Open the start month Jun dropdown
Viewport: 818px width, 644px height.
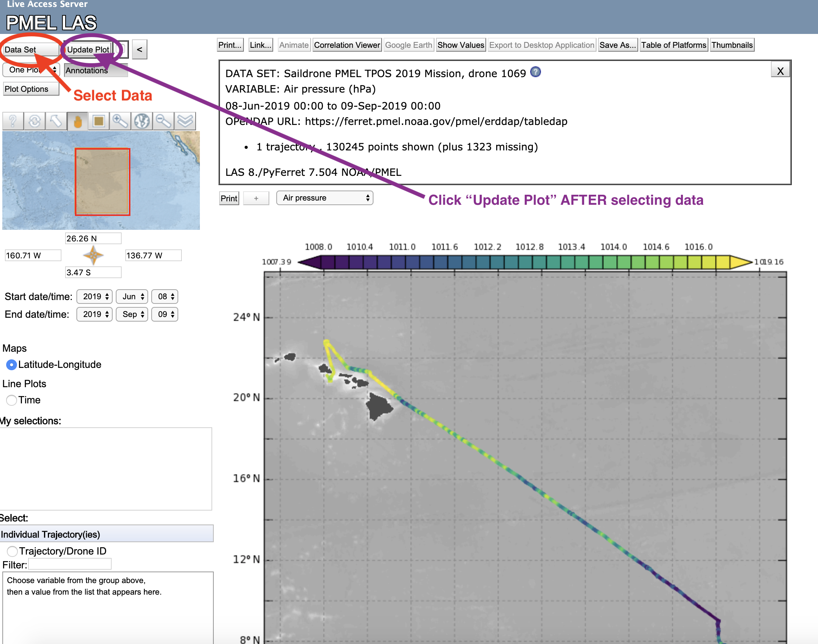tap(132, 297)
